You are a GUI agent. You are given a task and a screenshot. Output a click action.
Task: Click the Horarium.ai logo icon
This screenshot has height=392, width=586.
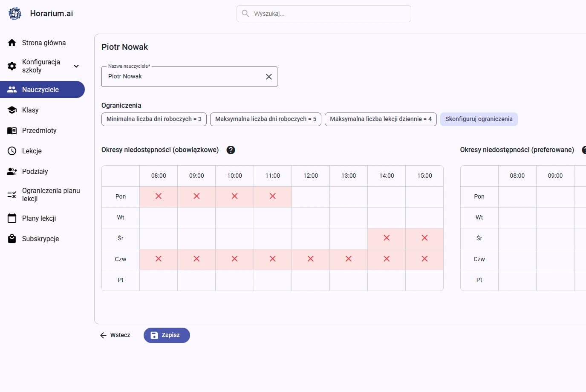[15, 14]
